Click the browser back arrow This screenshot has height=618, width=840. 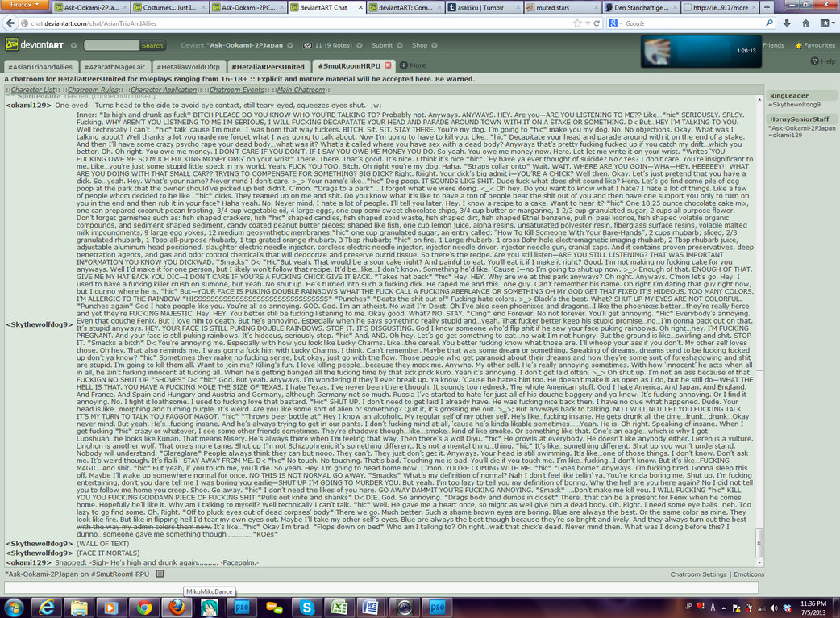click(x=10, y=23)
